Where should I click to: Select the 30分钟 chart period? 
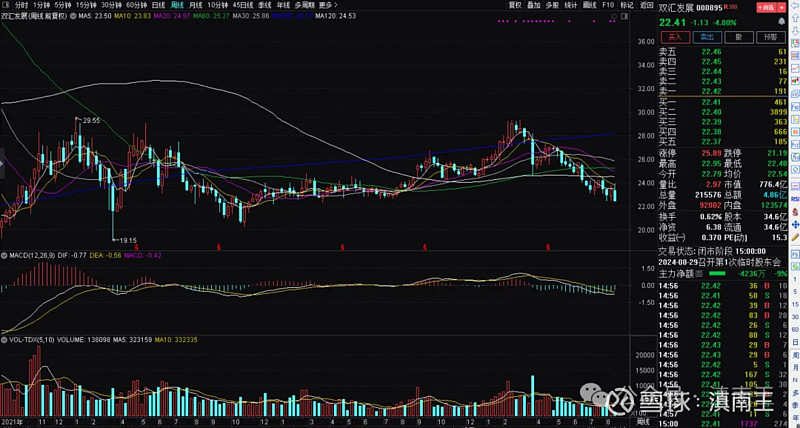click(x=111, y=5)
